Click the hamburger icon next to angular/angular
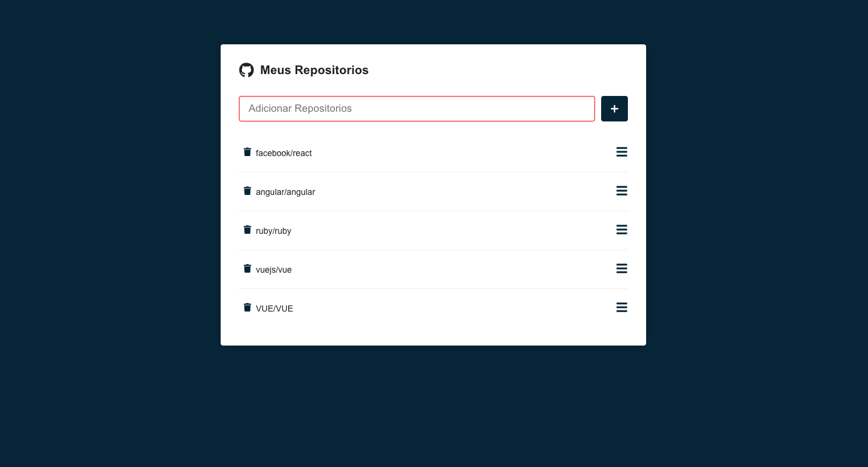Screen dimensions: 868x467 click(621, 191)
